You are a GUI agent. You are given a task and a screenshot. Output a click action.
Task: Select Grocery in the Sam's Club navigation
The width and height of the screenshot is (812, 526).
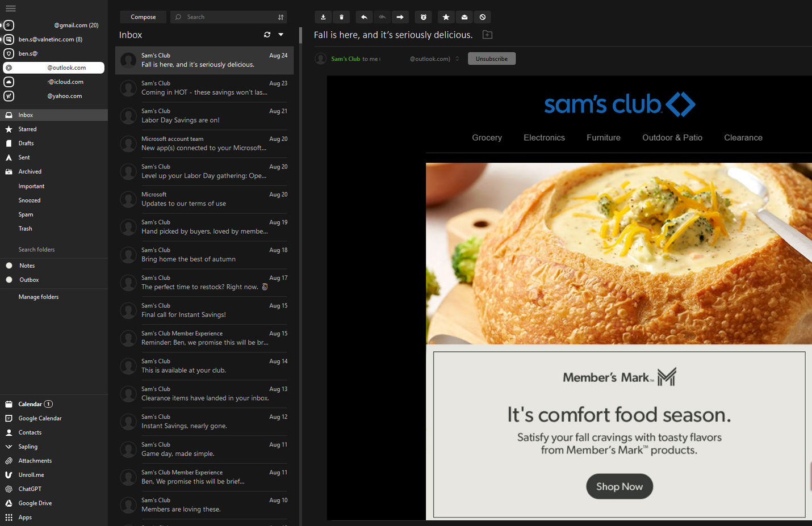click(487, 137)
